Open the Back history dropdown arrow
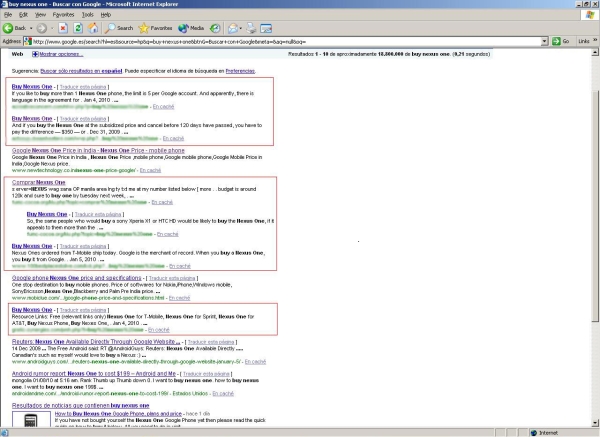 31,28
